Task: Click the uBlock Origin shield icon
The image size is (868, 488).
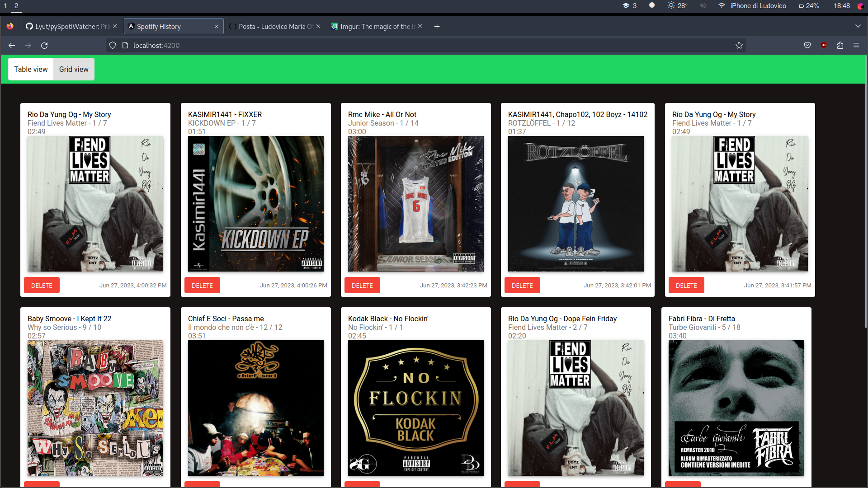Action: tap(824, 46)
